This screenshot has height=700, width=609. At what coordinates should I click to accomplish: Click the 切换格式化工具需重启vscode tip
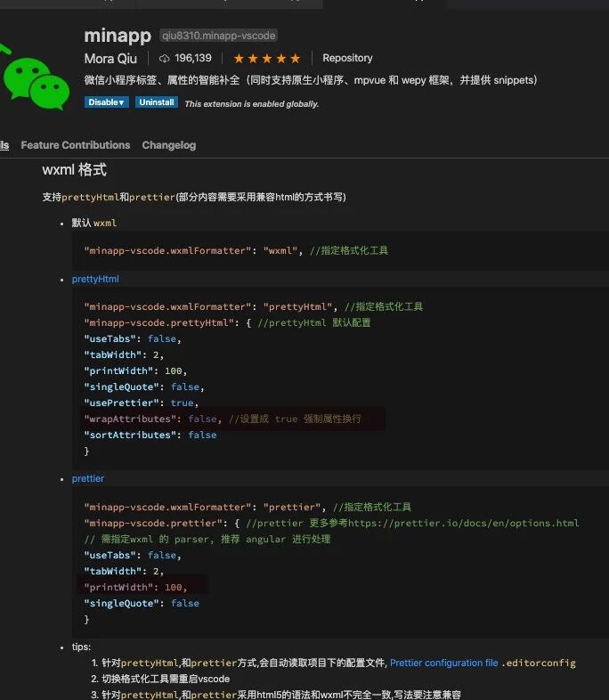(166, 679)
